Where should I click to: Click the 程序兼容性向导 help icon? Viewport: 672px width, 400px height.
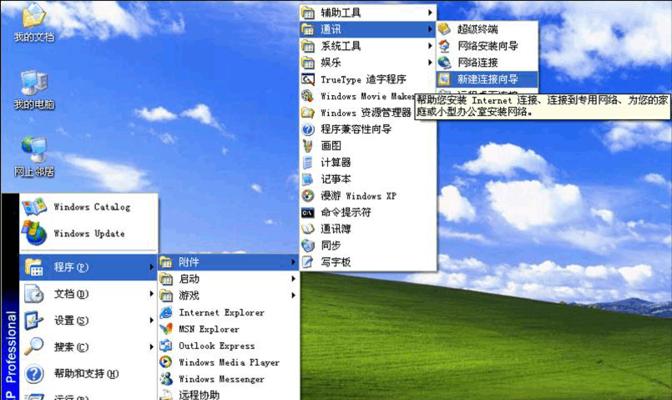[308, 129]
